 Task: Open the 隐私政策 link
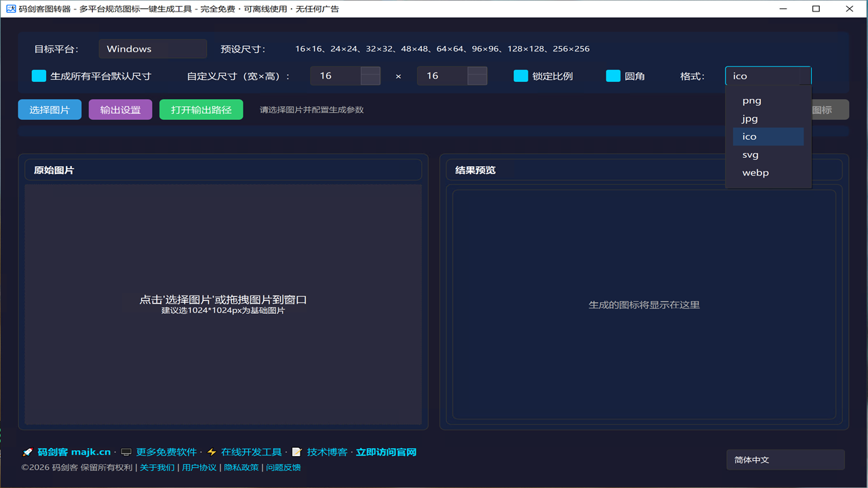(x=241, y=467)
